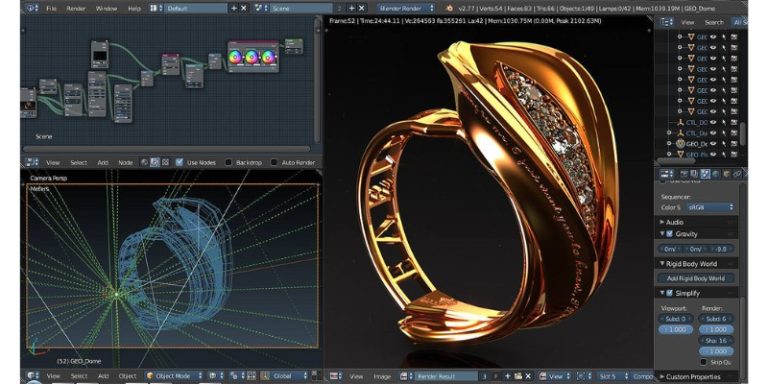Viewport: 768px width, 384px height.
Task: Click the Scene name field in header
Action: click(x=301, y=8)
